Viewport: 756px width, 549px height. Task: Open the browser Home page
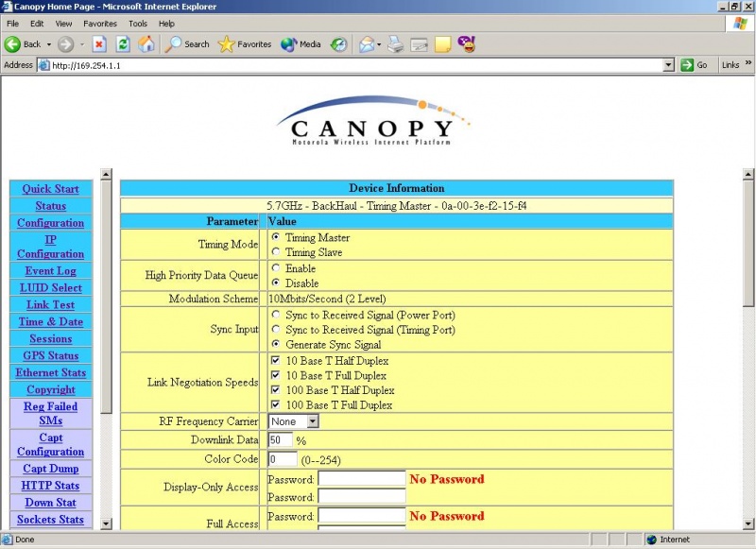[146, 43]
